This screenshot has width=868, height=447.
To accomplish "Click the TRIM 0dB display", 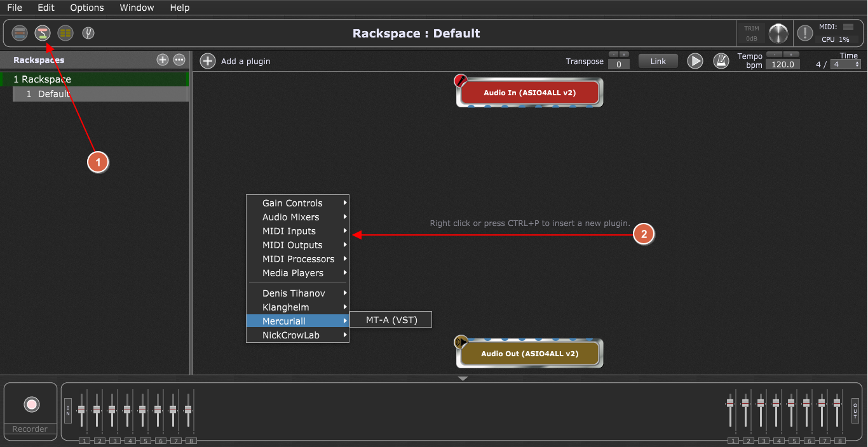I will (x=751, y=33).
